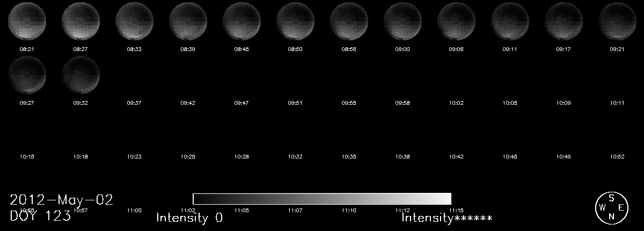
Task: Click the 09:42 time label
Action: point(188,103)
